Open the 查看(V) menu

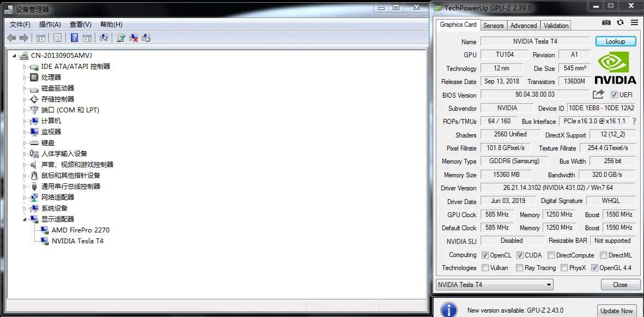pyautogui.click(x=81, y=24)
